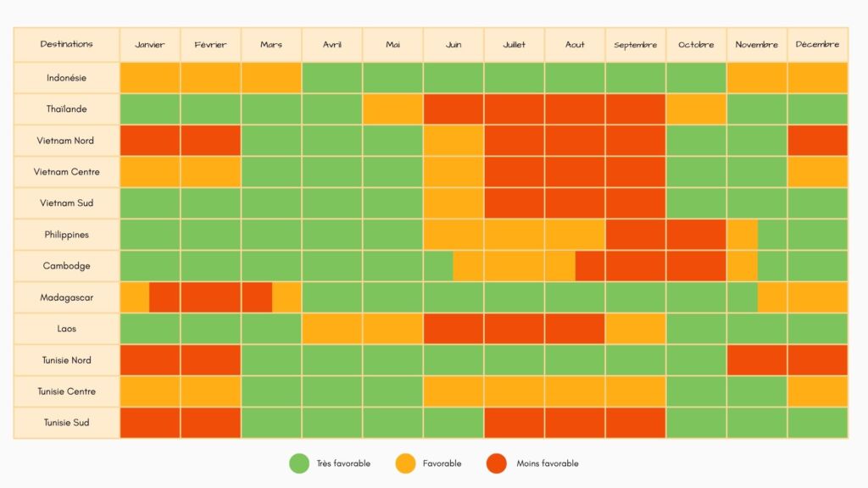Click the Destinations header cell

coord(66,44)
